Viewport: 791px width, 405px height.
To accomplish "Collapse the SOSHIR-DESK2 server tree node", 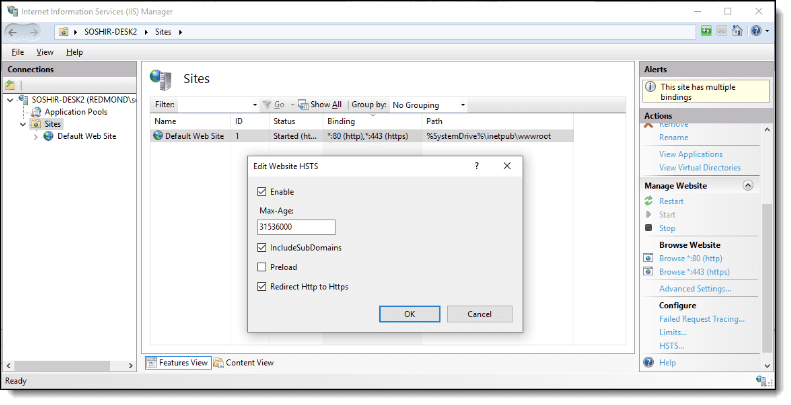I will point(10,100).
